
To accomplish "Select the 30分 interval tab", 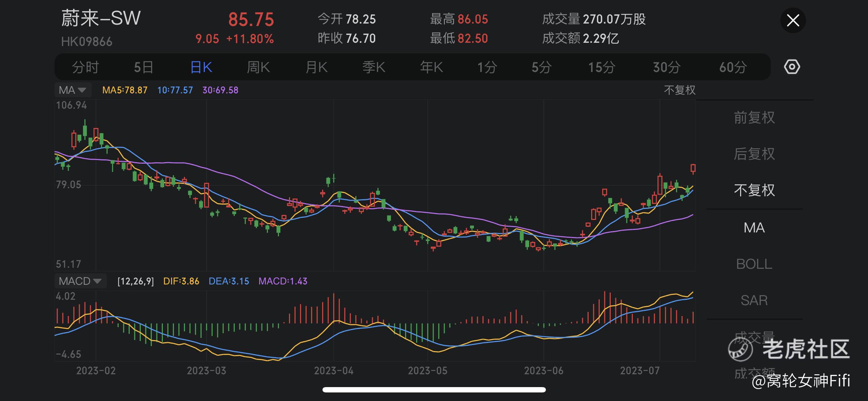I will pos(667,67).
